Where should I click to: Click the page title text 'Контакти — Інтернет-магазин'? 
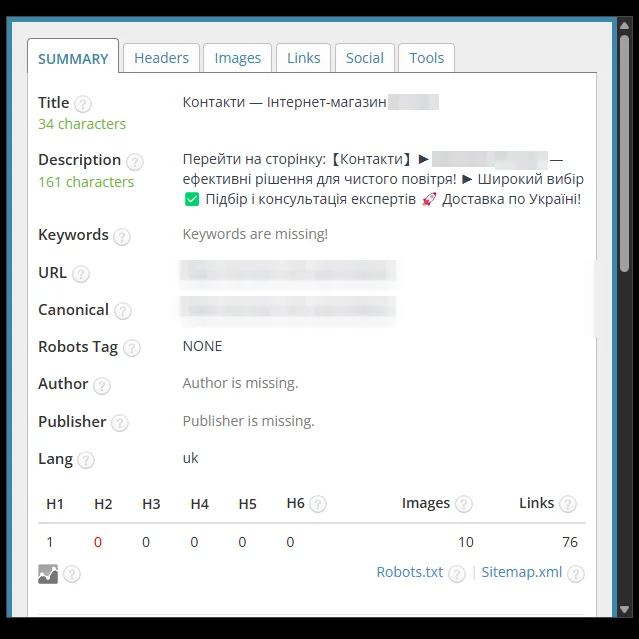pos(284,102)
